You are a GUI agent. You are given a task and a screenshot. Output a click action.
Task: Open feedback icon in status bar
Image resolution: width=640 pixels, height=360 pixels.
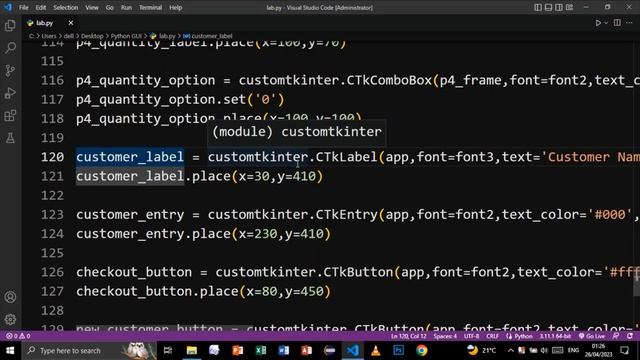616,336
